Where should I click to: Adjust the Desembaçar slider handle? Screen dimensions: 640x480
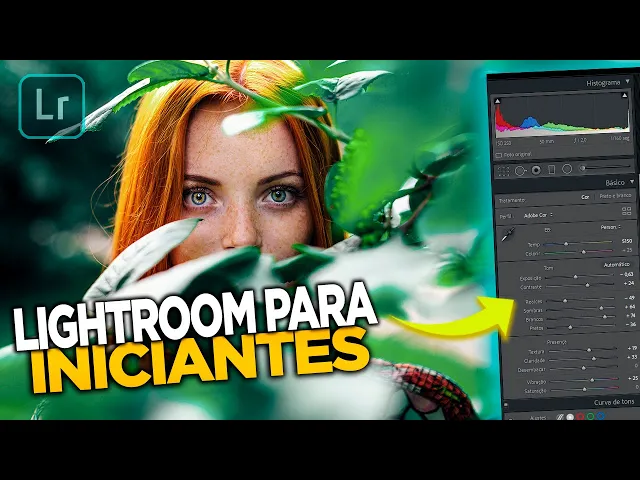584,368
